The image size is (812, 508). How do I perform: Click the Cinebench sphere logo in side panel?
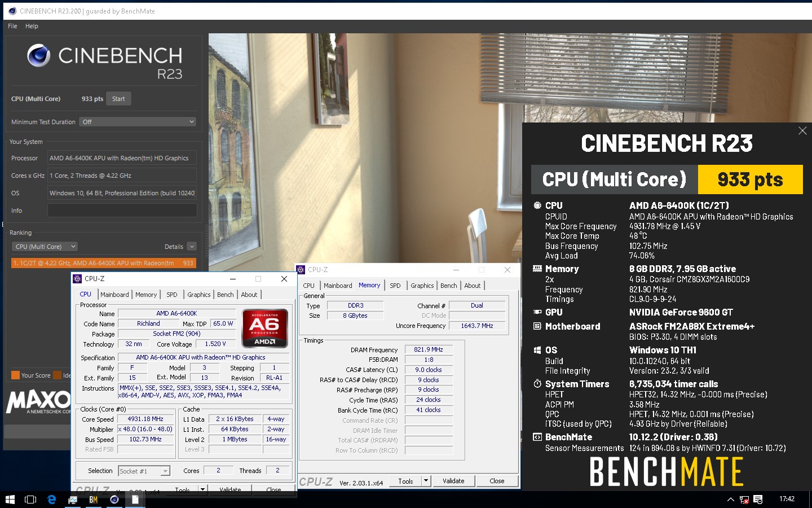[x=39, y=55]
